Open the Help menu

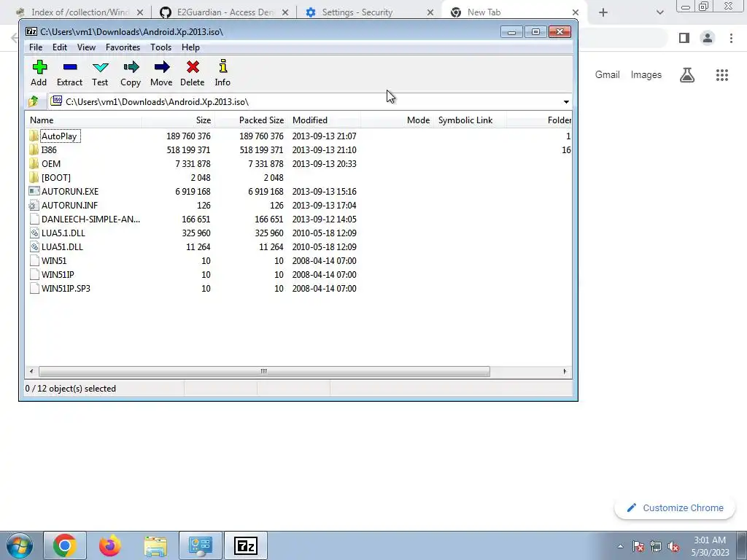coord(190,47)
